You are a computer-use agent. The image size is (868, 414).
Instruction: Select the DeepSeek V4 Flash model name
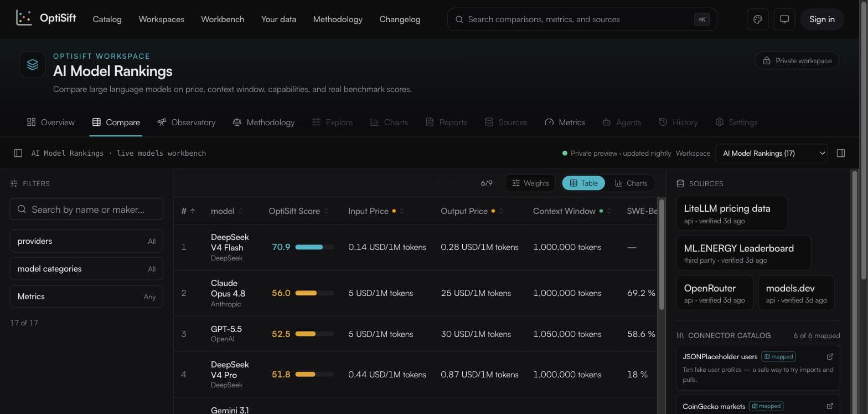click(x=230, y=242)
